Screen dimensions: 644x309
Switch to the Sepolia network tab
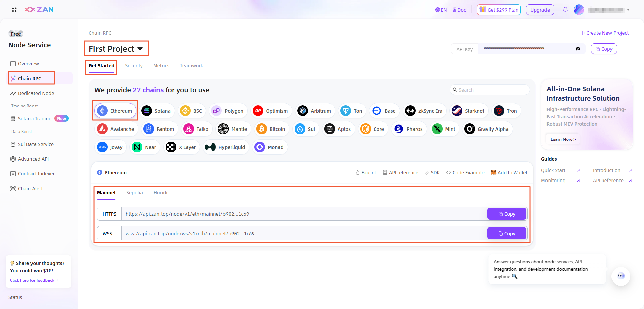pos(135,193)
